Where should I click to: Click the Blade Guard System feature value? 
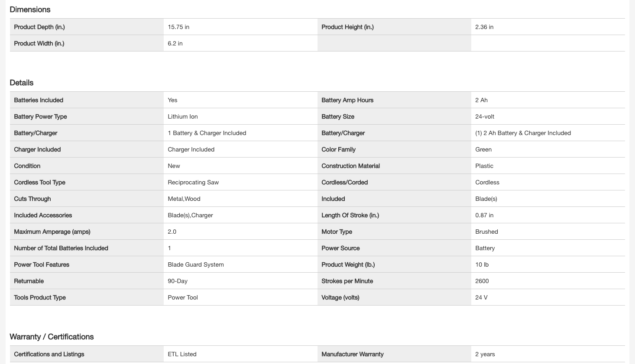click(x=196, y=264)
